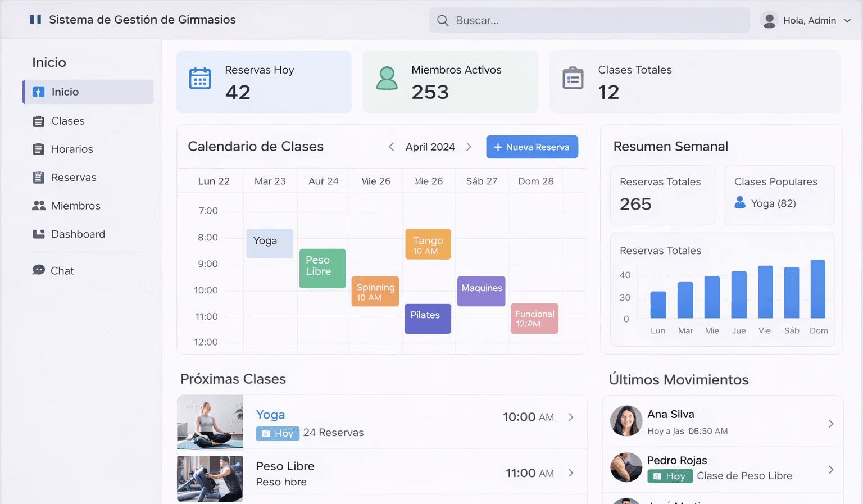The width and height of the screenshot is (863, 504).
Task: Select the Sáb 27 day header
Action: pyautogui.click(x=482, y=181)
